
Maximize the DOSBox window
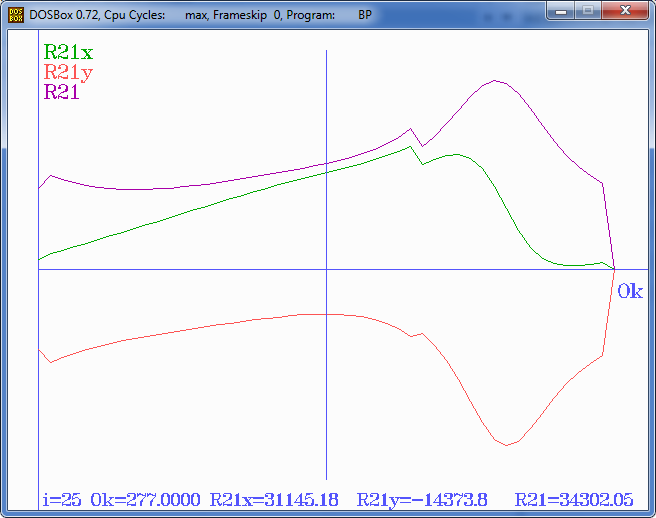[x=588, y=10]
